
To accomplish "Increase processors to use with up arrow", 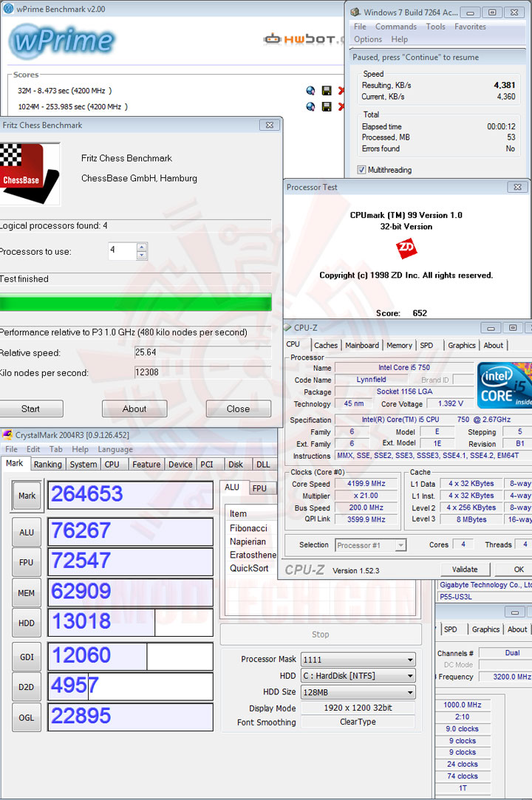I will tap(142, 247).
